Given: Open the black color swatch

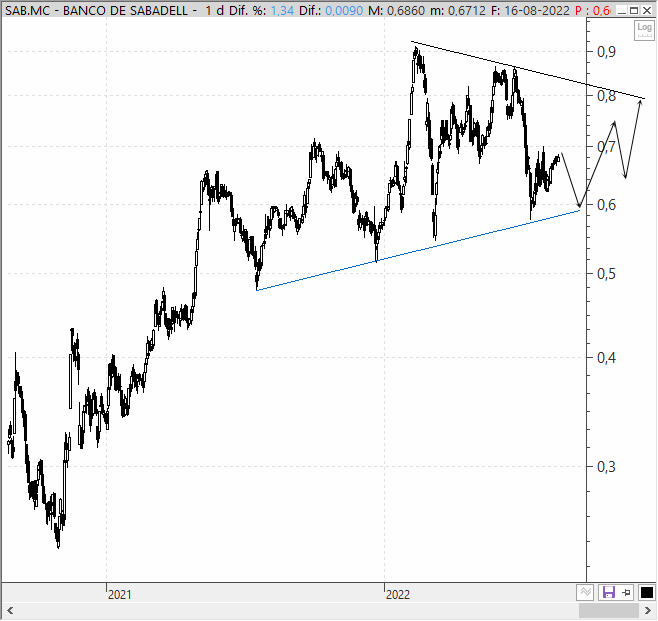Looking at the screenshot, I should pos(646,592).
